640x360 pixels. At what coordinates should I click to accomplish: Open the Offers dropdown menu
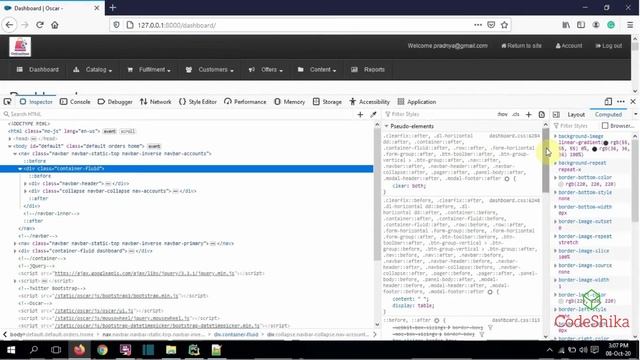click(265, 70)
